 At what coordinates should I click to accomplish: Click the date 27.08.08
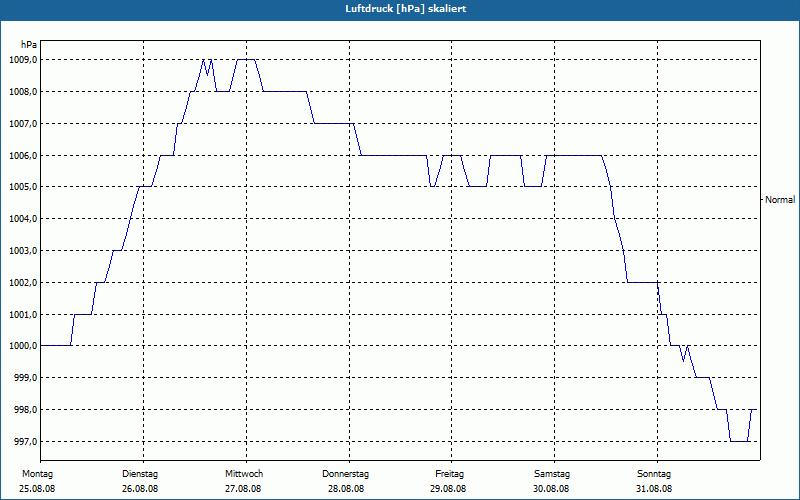click(243, 489)
